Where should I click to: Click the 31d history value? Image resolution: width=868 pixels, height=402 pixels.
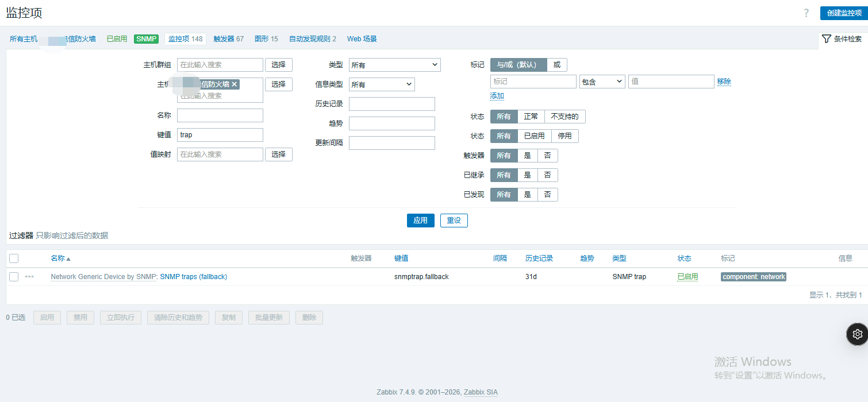(531, 277)
